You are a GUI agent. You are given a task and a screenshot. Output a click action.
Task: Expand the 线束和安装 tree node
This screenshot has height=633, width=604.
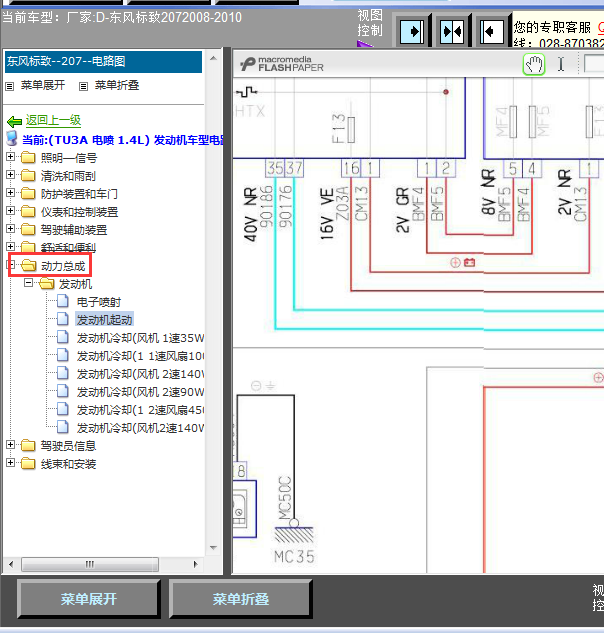(x=10, y=463)
